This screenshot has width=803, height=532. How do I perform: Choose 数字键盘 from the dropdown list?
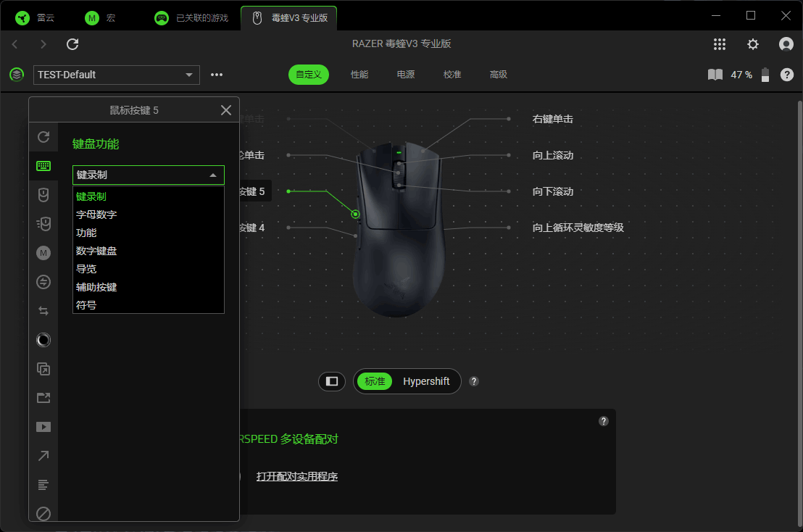click(x=149, y=251)
